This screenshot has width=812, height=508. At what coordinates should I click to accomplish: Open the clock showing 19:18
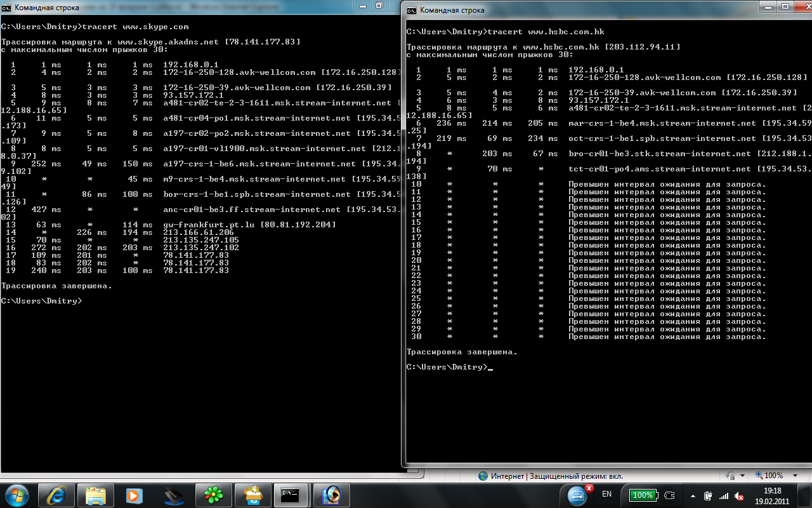(771, 495)
